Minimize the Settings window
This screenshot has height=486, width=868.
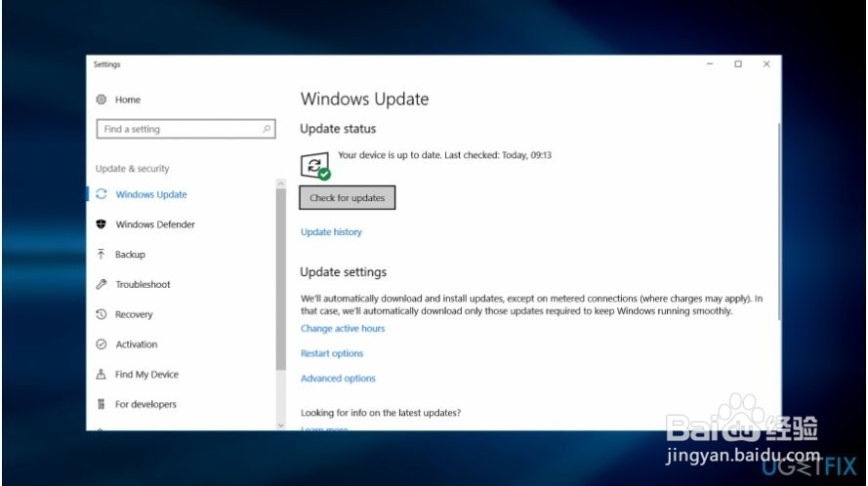pos(710,64)
